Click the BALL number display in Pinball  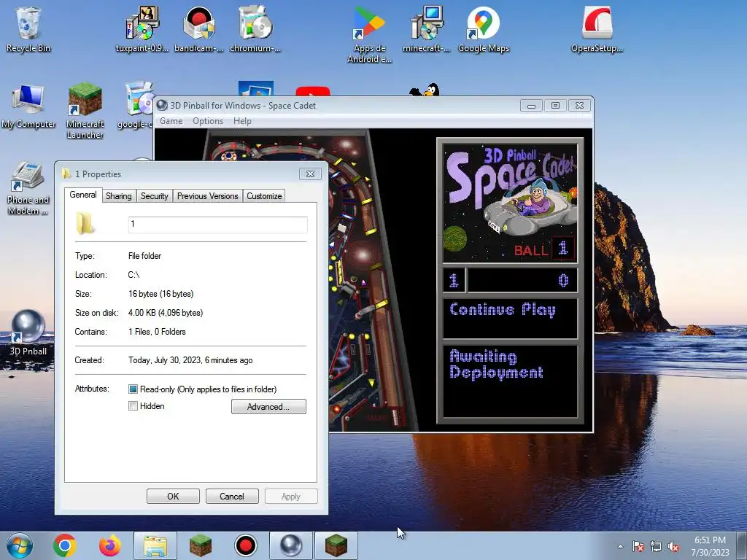pos(564,248)
